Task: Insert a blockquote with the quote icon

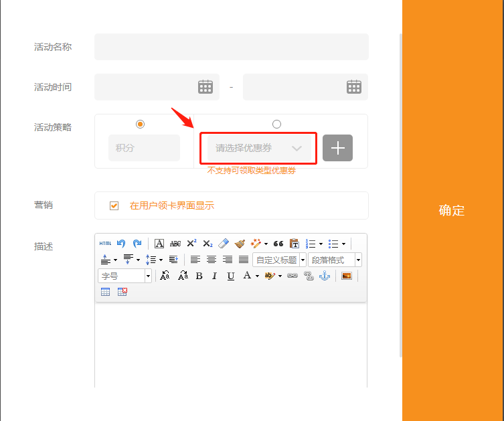Action: 278,244
